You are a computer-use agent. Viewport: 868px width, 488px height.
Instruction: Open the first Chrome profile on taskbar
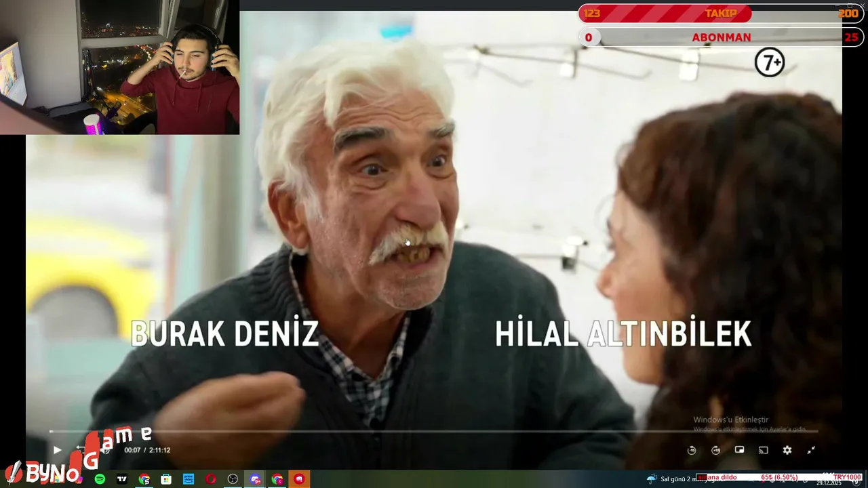pos(144,479)
